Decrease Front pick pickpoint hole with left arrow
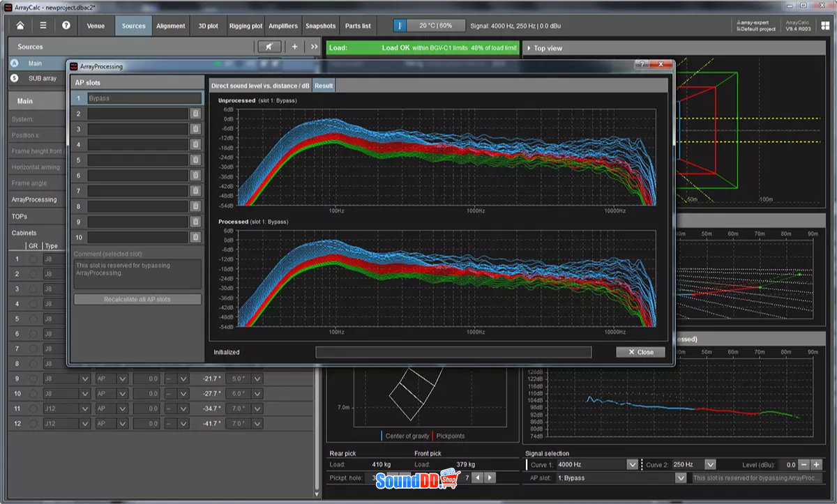 click(x=478, y=478)
